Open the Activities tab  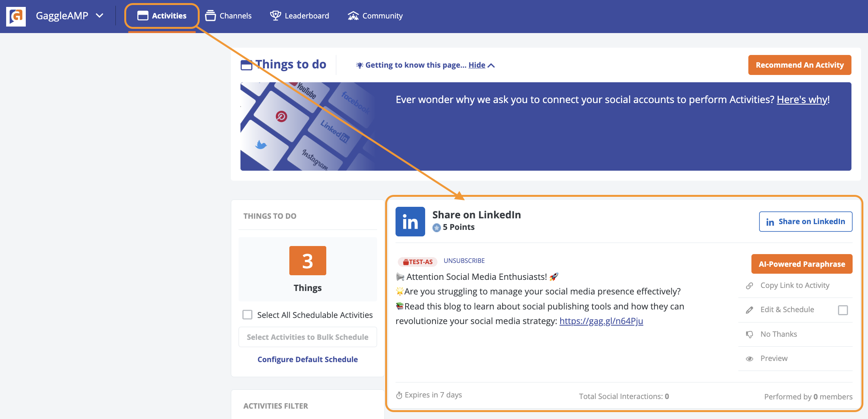point(162,16)
